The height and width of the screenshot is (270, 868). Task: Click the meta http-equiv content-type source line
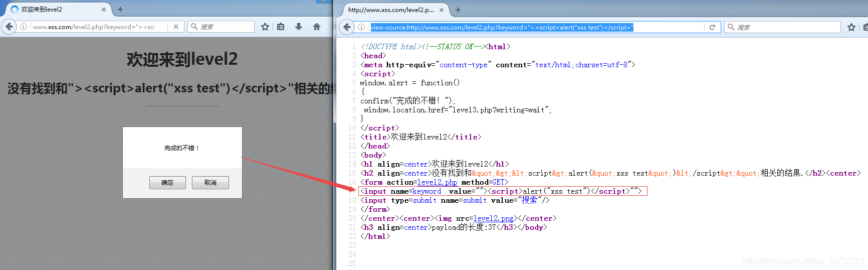(x=498, y=65)
